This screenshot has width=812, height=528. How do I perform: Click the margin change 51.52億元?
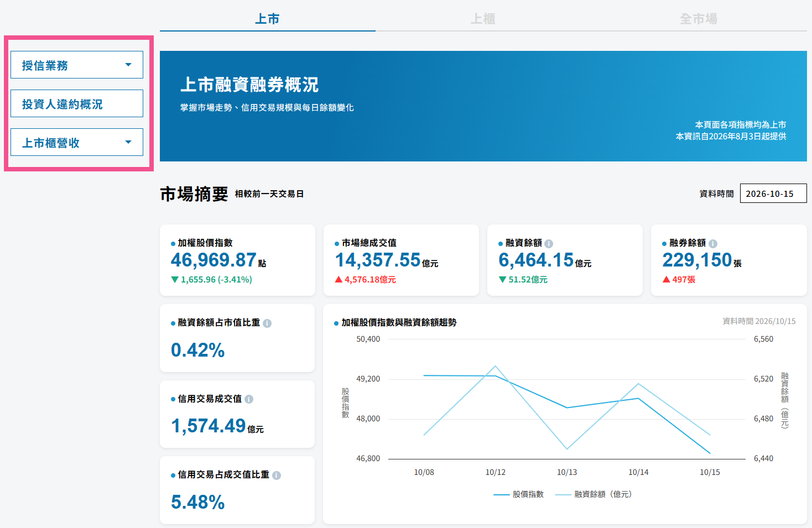pos(523,280)
